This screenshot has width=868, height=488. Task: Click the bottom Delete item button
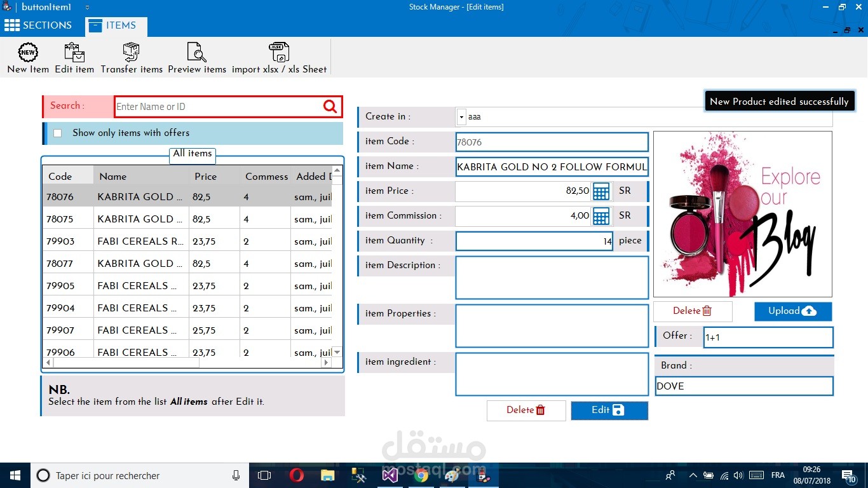coord(526,410)
